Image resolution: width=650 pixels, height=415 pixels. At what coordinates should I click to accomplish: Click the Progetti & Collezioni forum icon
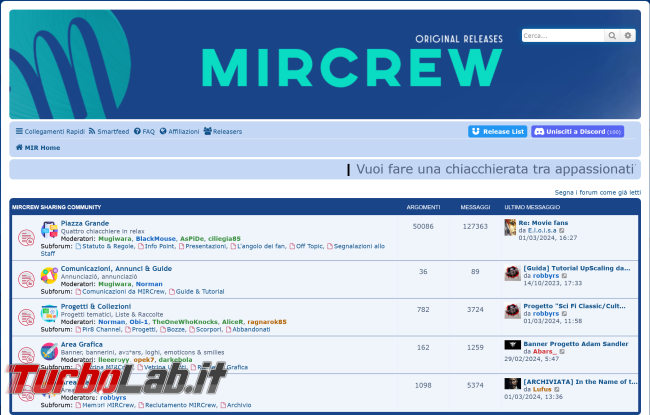(x=49, y=313)
